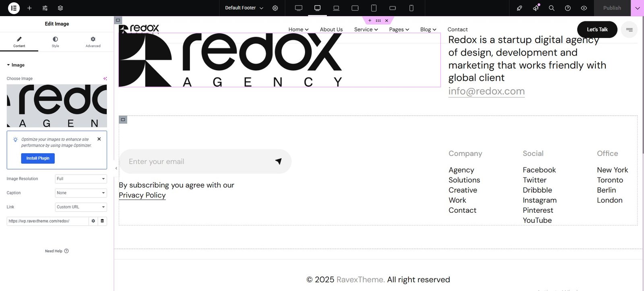
Task: Switch to the Style tab
Action: [55, 42]
